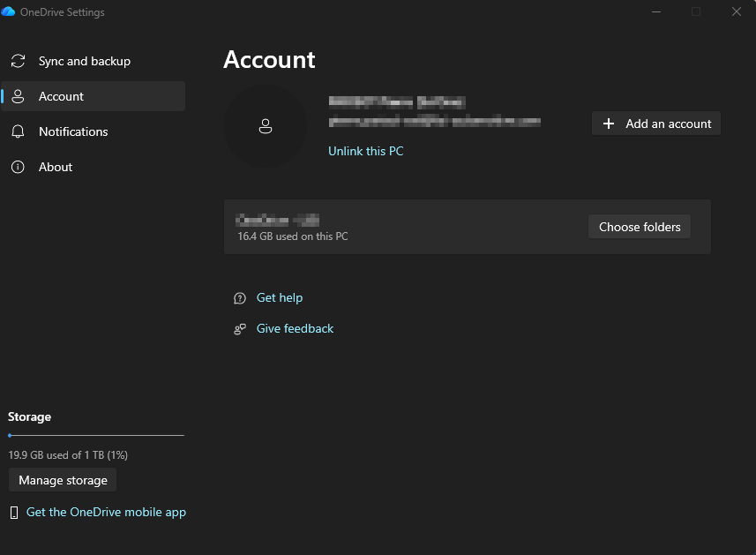756x555 pixels.
Task: Click the Manage storage button
Action: 63,480
